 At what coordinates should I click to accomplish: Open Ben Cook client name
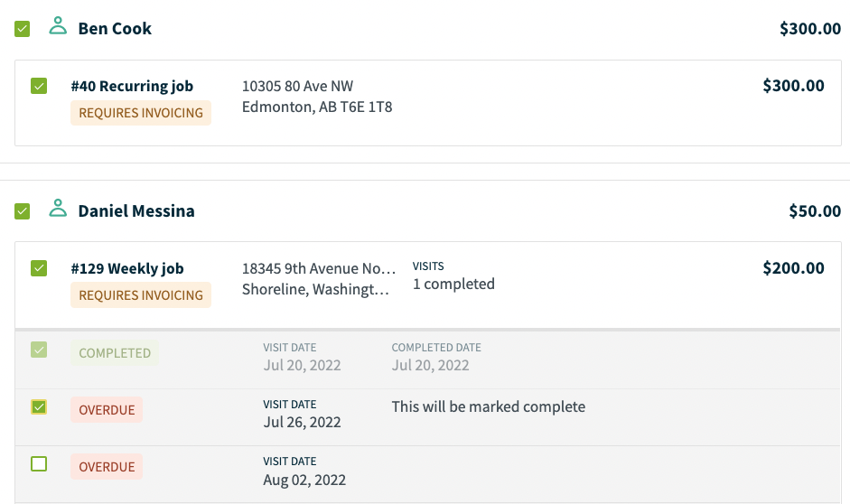(x=115, y=29)
